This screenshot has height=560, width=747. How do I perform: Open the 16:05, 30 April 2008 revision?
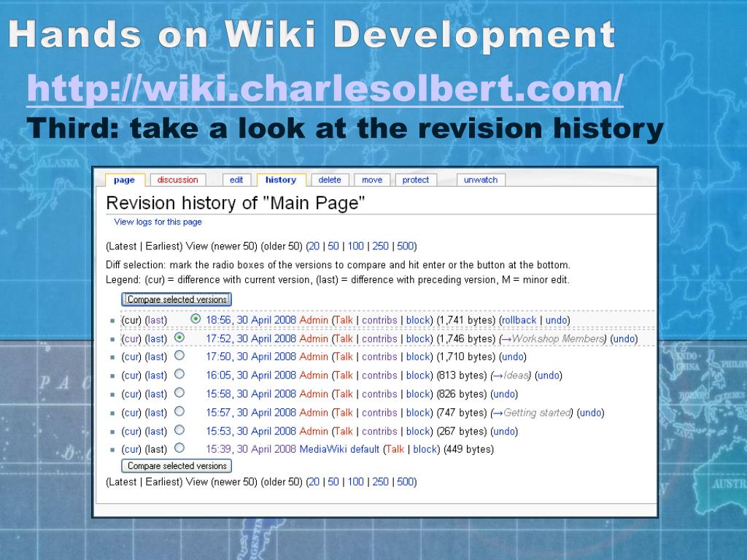(251, 376)
